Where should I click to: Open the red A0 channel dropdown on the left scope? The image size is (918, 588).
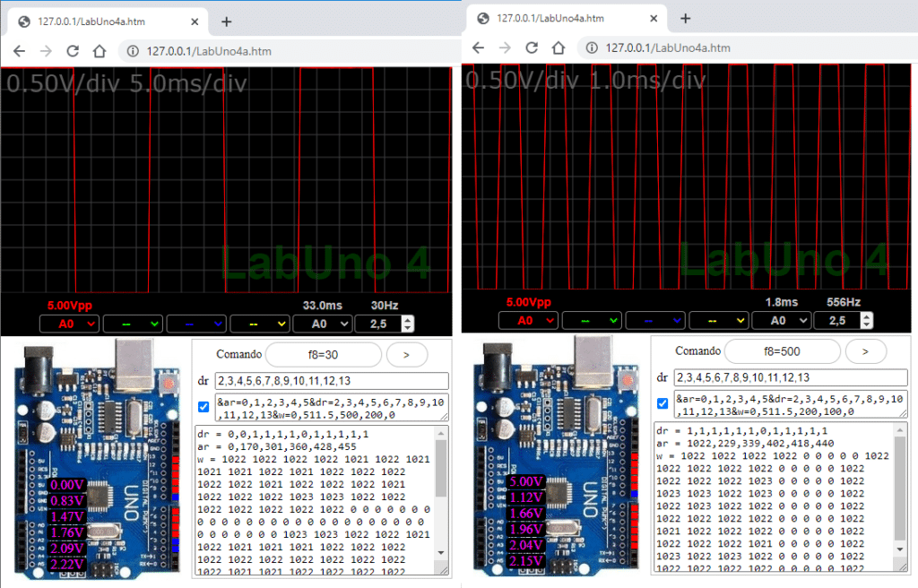coord(68,324)
